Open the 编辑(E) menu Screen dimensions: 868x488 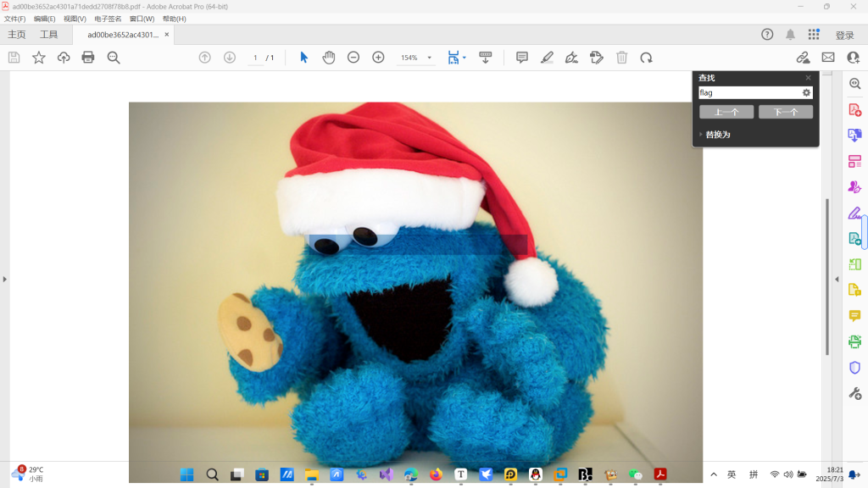(45, 19)
